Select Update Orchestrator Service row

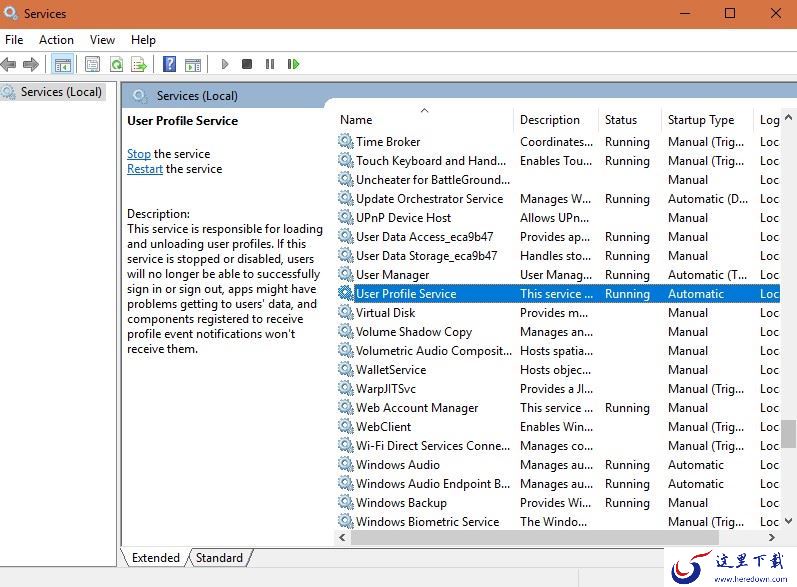click(x=558, y=199)
